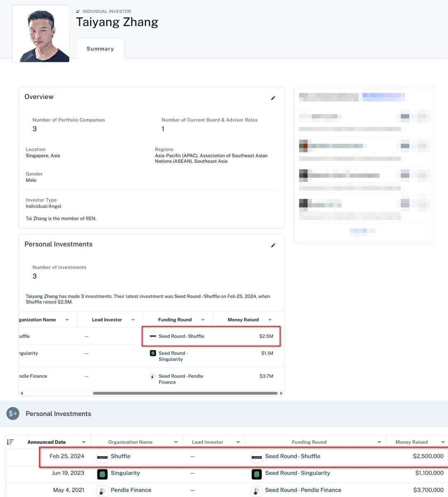Open Seed Round - Pendle Finance in lower table
The width and height of the screenshot is (448, 497).
(x=303, y=490)
